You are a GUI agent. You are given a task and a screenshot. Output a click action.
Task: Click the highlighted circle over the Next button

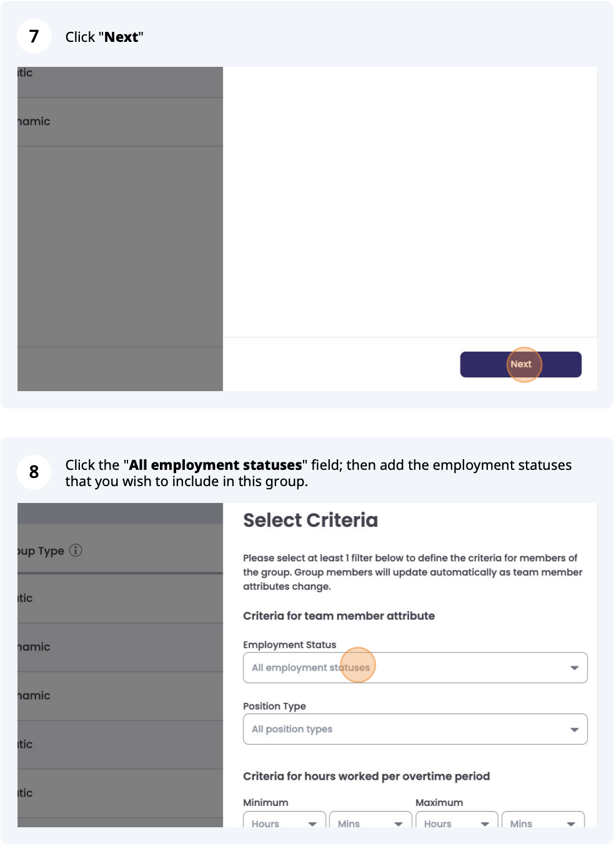tap(522, 364)
